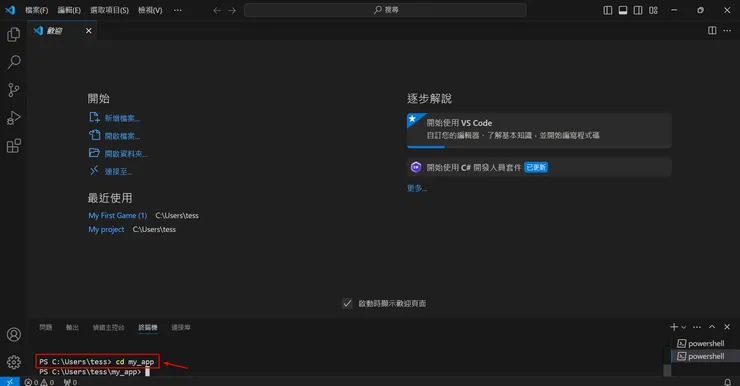Click the walkthrough progress bar
Viewport: 740px width, 386px height.
pyautogui.click(x=539, y=147)
